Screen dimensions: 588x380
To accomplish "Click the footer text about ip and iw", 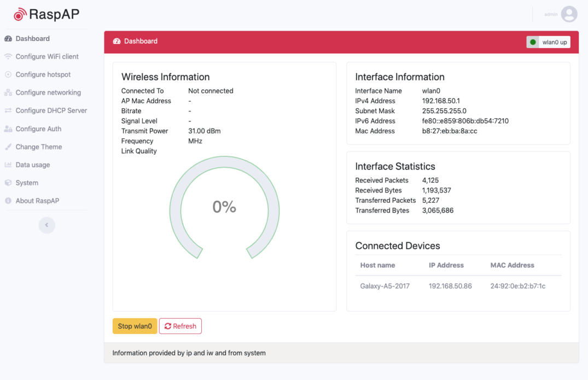I will tap(189, 353).
